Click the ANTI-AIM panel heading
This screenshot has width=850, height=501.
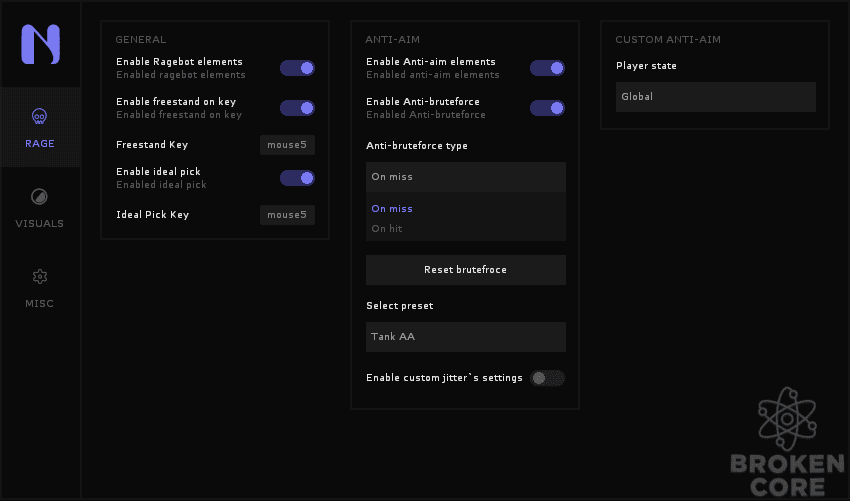[x=392, y=40]
